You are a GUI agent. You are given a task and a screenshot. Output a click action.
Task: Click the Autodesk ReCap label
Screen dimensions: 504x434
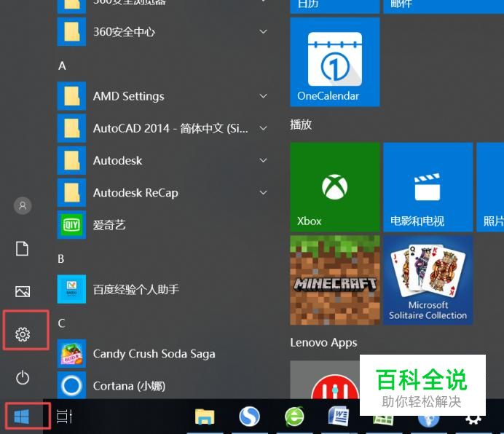click(135, 193)
